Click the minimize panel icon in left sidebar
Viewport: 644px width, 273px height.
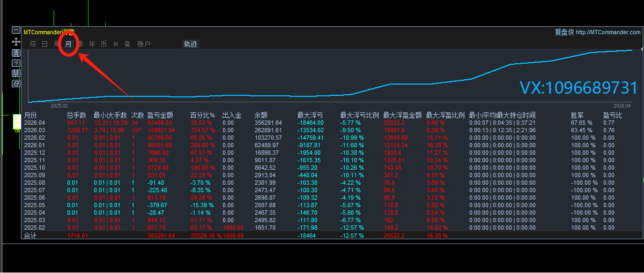16,31
